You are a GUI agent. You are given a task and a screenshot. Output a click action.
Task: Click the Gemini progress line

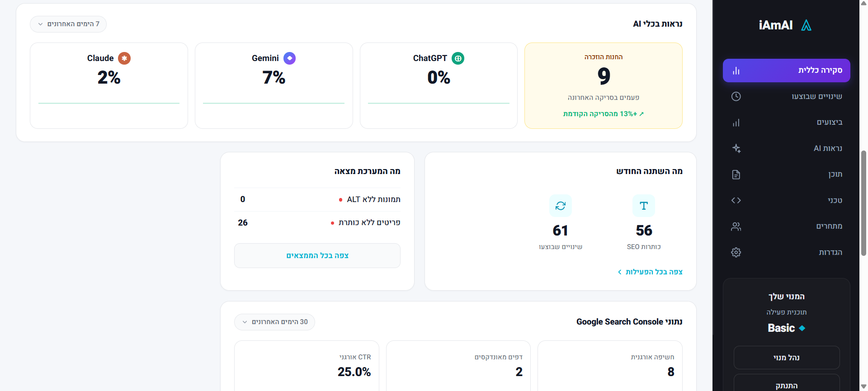click(274, 103)
